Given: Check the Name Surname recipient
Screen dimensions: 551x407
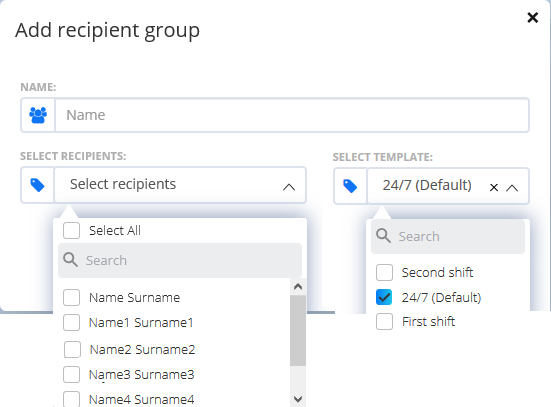Looking at the screenshot, I should 71,297.
